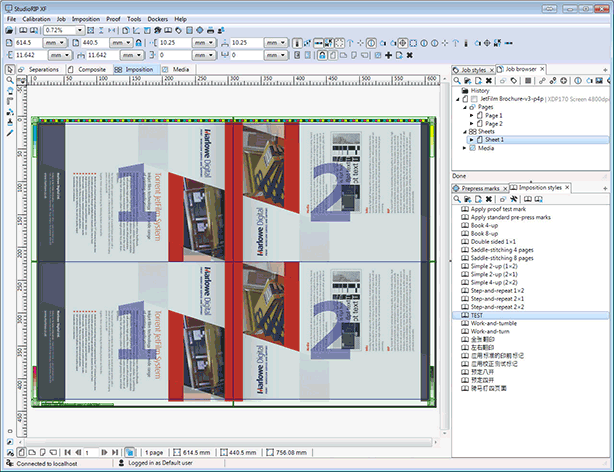Open the Imposition menu
This screenshot has height=472, width=614.
(86, 19)
